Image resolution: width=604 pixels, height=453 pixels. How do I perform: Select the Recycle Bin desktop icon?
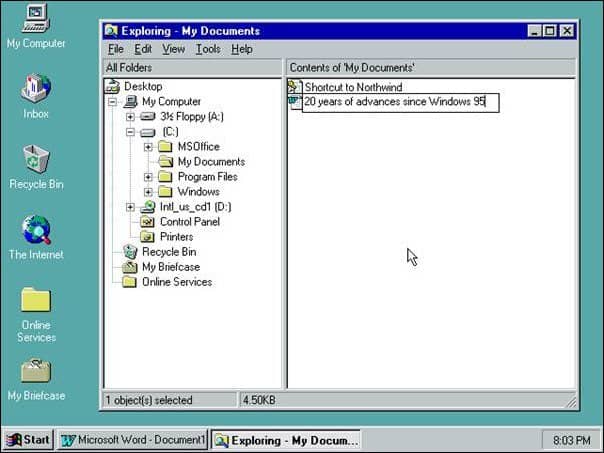[x=36, y=158]
